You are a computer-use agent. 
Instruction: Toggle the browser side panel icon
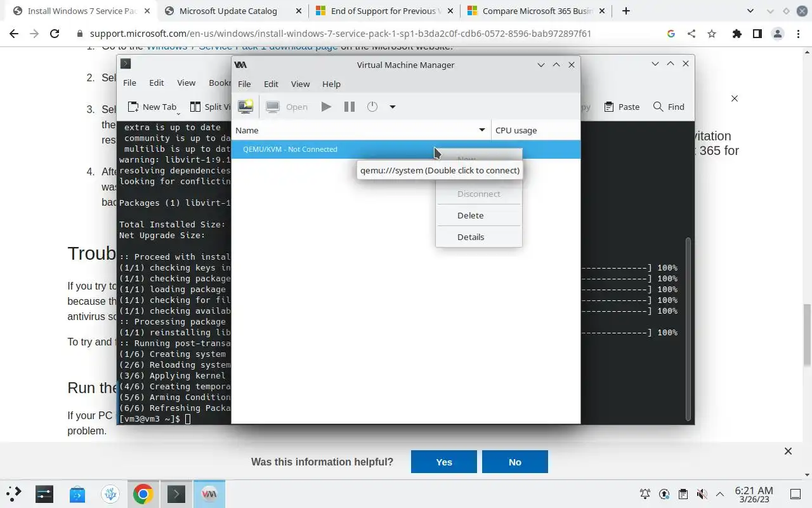click(757, 34)
